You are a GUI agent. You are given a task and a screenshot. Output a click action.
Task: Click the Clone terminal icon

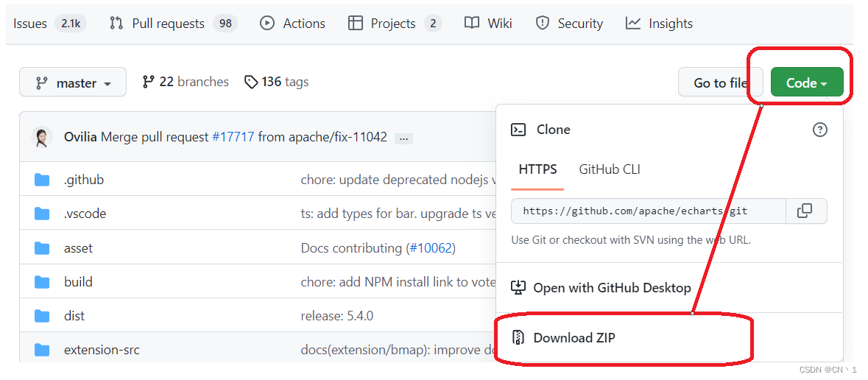(x=518, y=130)
